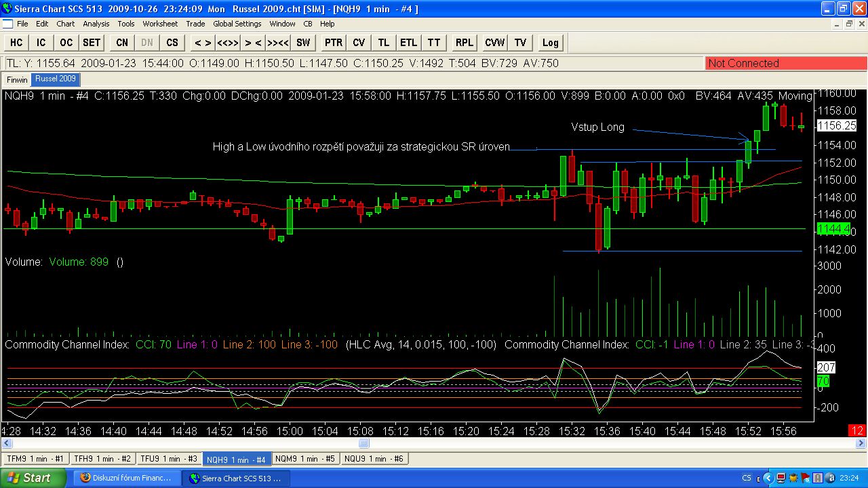Click the Sierra Chart title bar icon
The height and width of the screenshot is (488, 868).
point(7,9)
